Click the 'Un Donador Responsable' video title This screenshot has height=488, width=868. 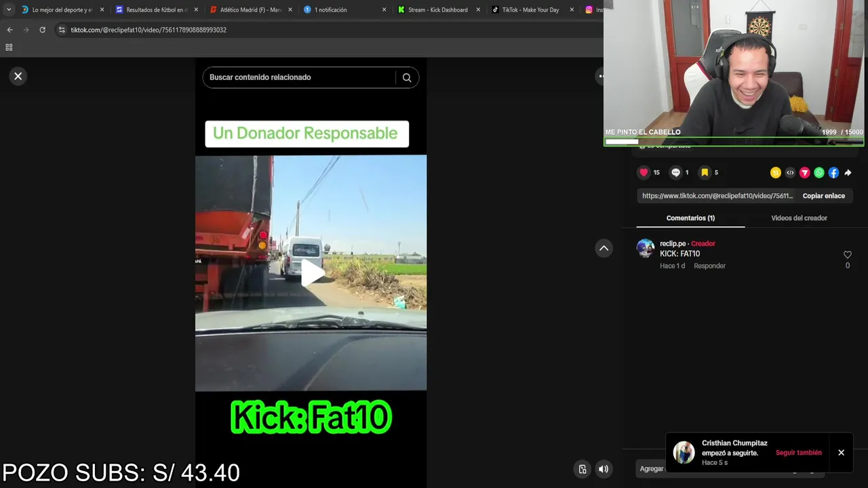click(307, 134)
